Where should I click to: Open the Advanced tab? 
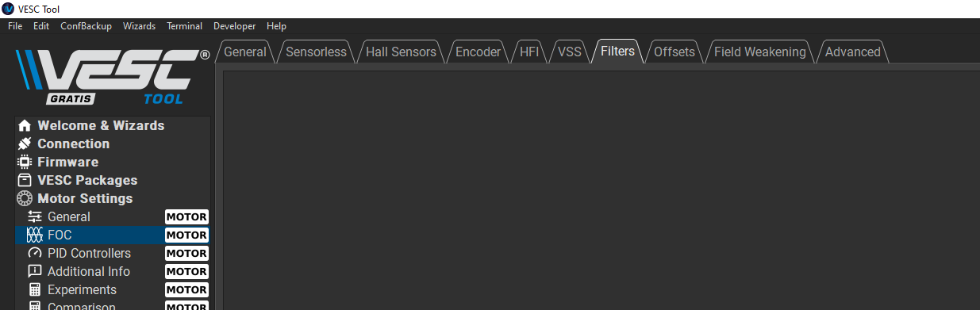coord(852,52)
